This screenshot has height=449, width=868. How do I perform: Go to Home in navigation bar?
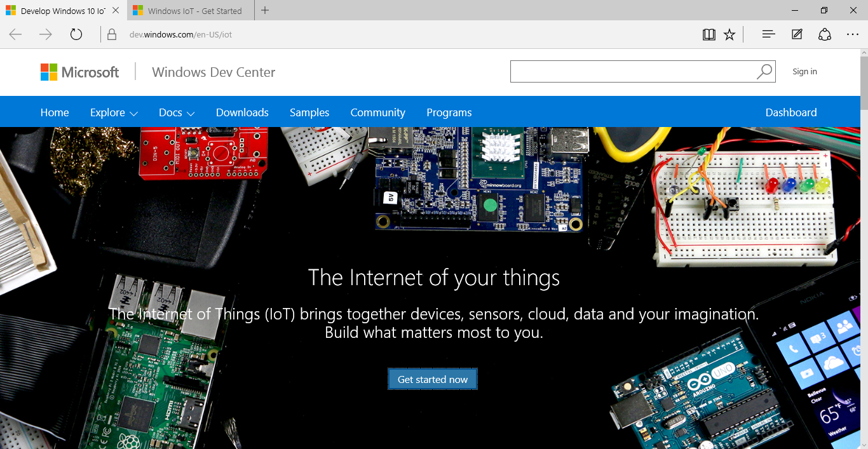pyautogui.click(x=55, y=112)
